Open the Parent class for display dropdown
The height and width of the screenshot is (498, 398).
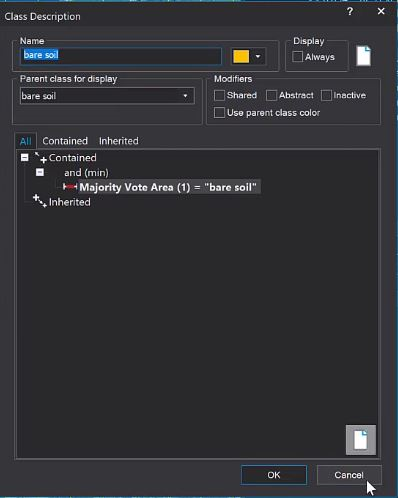107,96
